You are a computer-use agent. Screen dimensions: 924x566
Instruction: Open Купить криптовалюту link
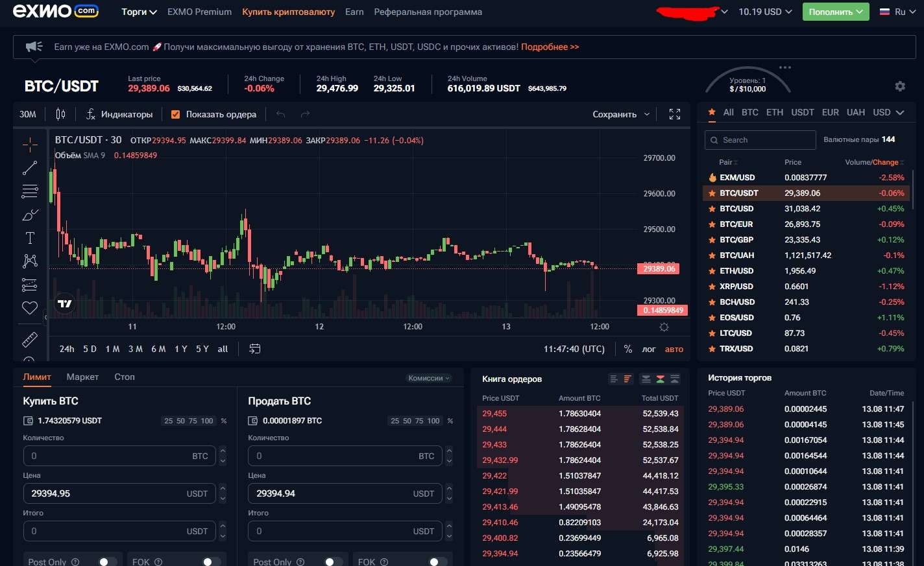click(289, 12)
